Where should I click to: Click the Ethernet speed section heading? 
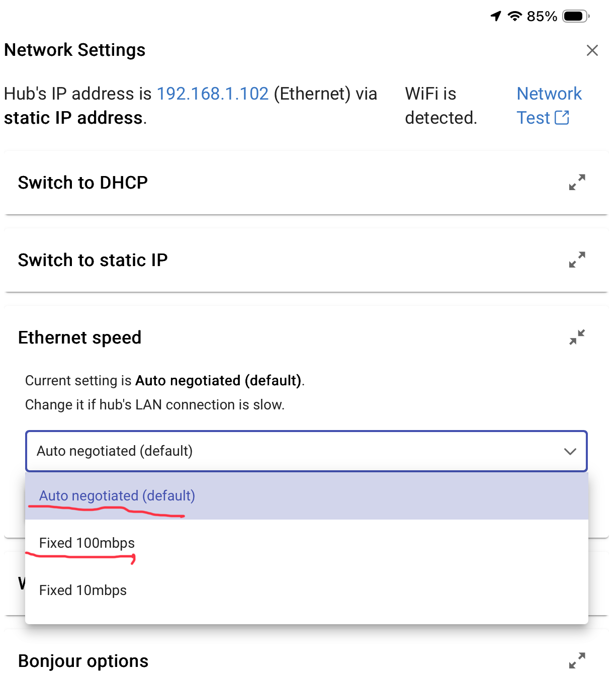tap(79, 337)
